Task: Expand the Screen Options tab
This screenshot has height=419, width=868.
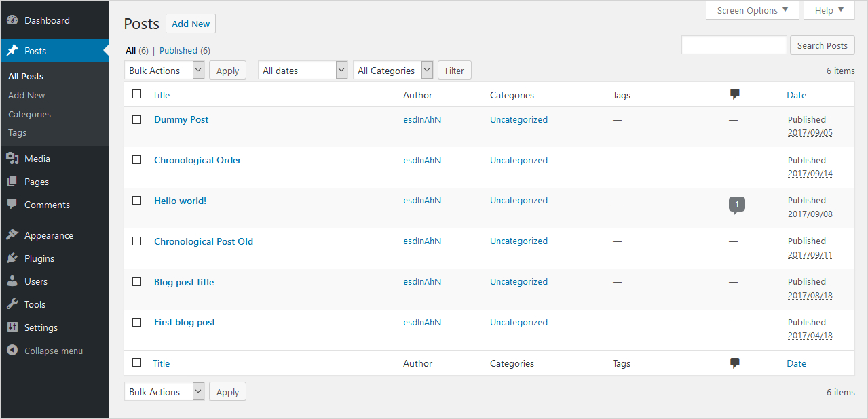Action: pos(752,10)
